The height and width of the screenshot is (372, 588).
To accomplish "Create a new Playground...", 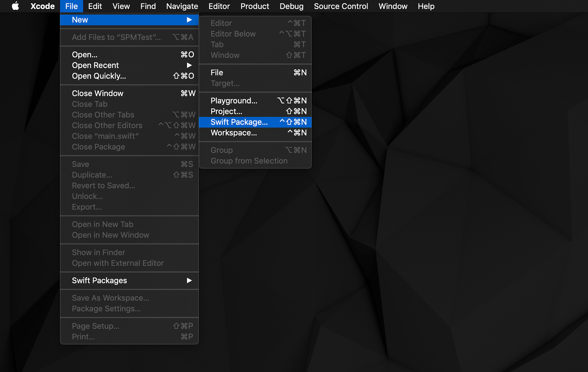I will [x=255, y=101].
